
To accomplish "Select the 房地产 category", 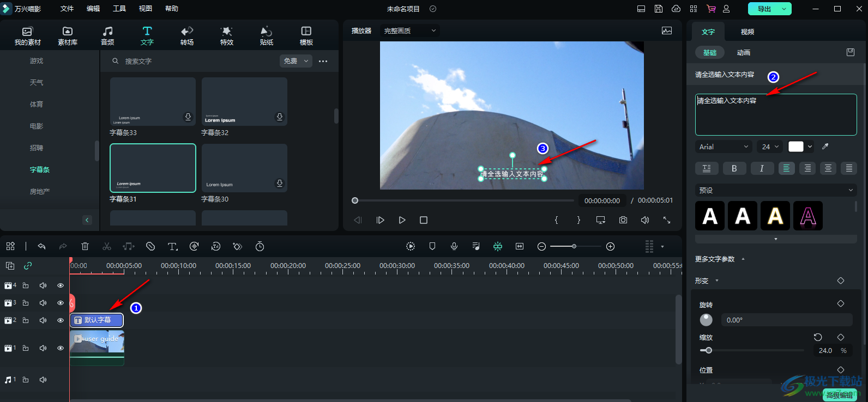I will (40, 191).
